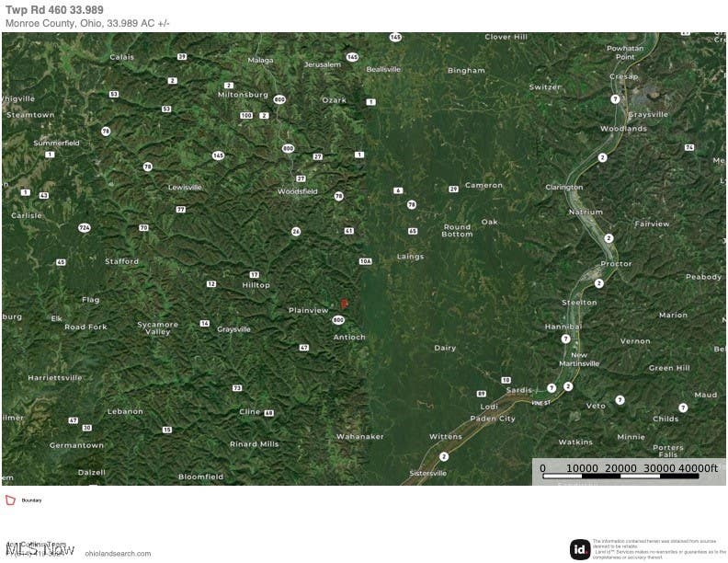Viewport: 728px width, 563px height.
Task: Select the Antioch place label
Action: point(349,338)
